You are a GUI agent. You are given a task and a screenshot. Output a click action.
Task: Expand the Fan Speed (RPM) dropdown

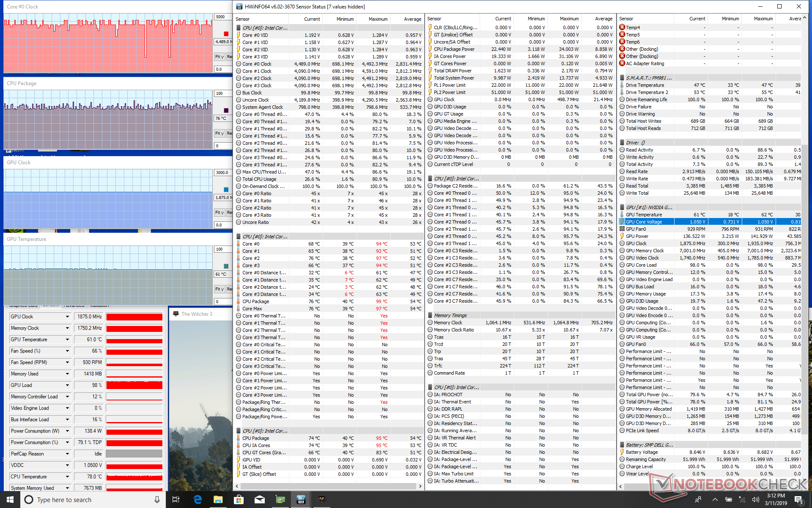coord(67,362)
